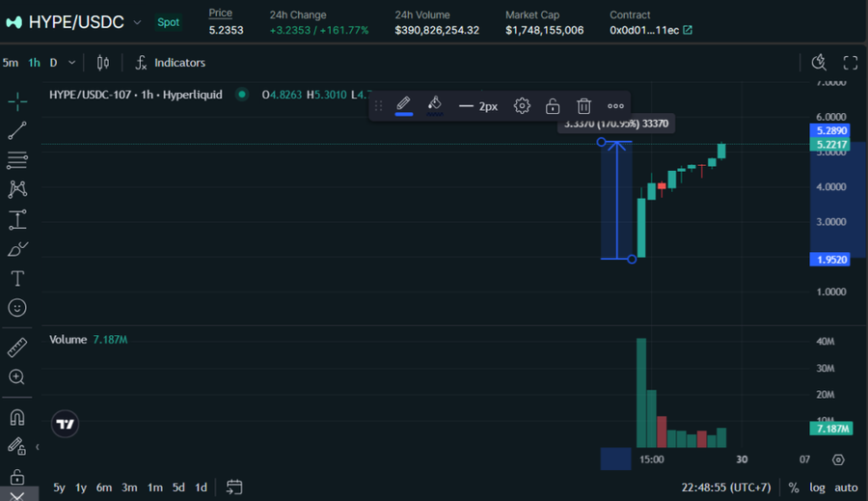Open the HYPE/USDC pair selector dropdown

[x=137, y=23]
